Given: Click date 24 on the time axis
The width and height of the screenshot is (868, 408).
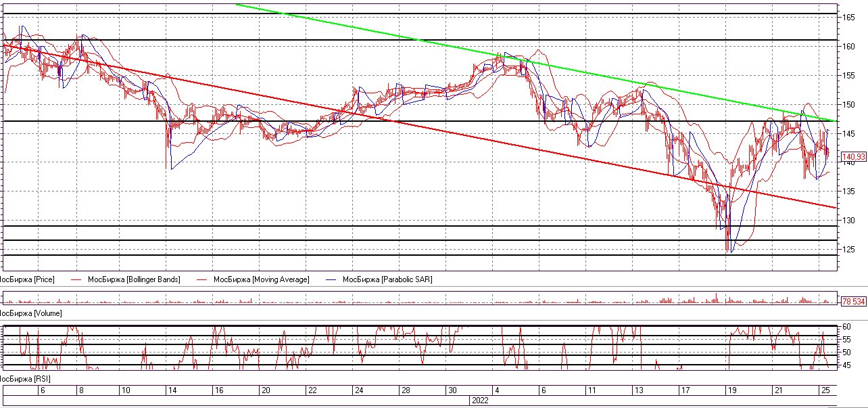Looking at the screenshot, I should click(359, 390).
